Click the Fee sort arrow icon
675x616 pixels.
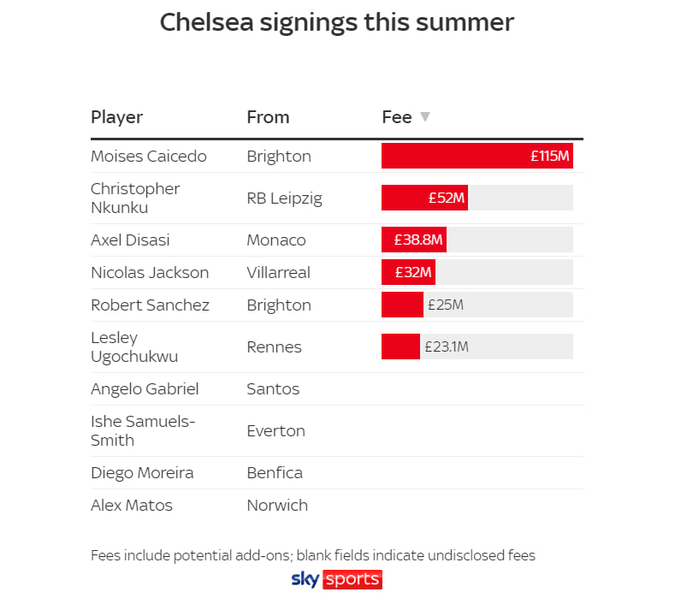point(425,116)
